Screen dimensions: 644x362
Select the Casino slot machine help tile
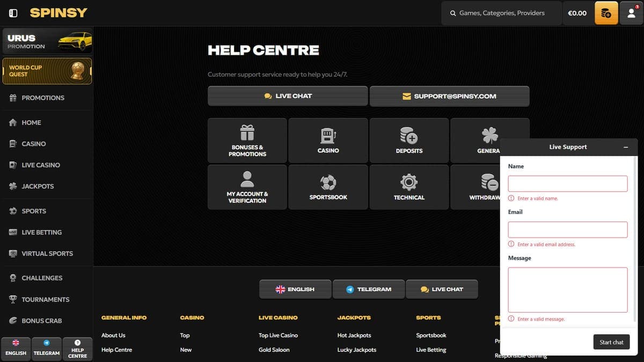tap(328, 141)
